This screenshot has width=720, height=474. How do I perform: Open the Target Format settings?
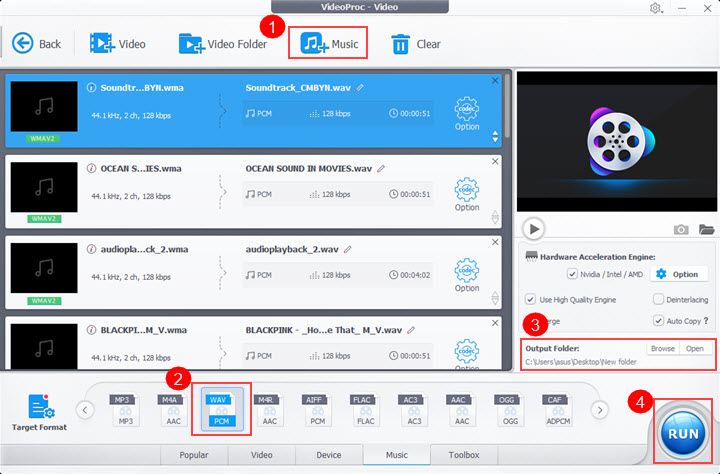[40, 412]
